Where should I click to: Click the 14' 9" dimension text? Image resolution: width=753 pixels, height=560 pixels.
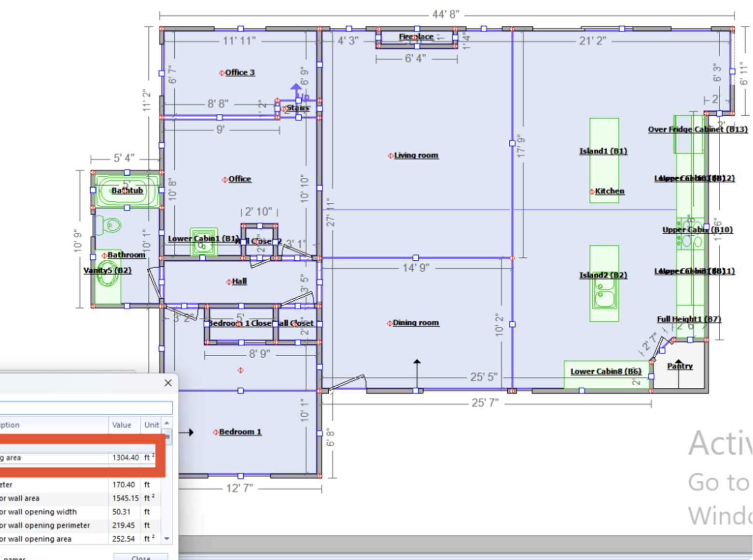(x=416, y=268)
